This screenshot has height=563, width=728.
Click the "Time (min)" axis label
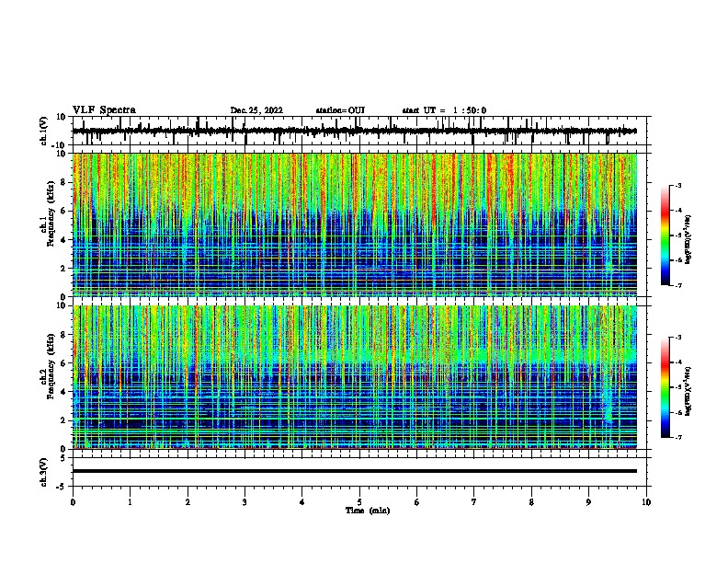click(368, 511)
